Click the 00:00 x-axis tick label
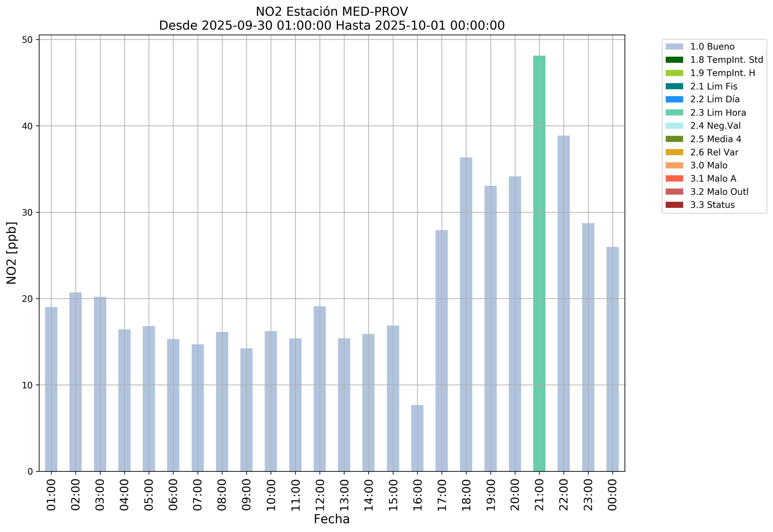 coord(612,495)
